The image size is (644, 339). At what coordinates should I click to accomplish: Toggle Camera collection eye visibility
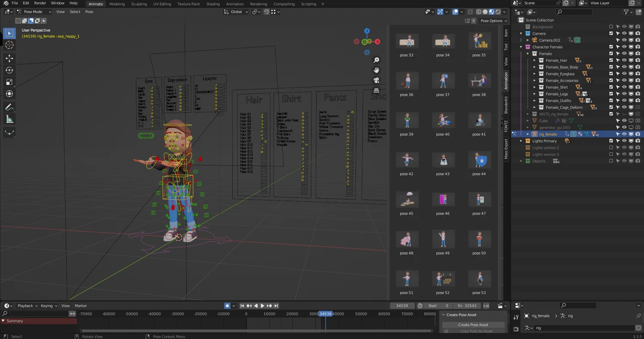(625, 33)
